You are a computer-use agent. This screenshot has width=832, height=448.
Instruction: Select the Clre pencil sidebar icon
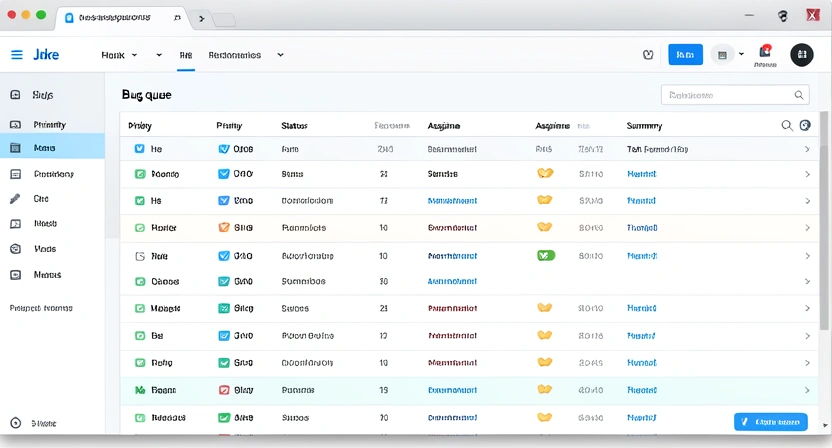pyautogui.click(x=15, y=199)
